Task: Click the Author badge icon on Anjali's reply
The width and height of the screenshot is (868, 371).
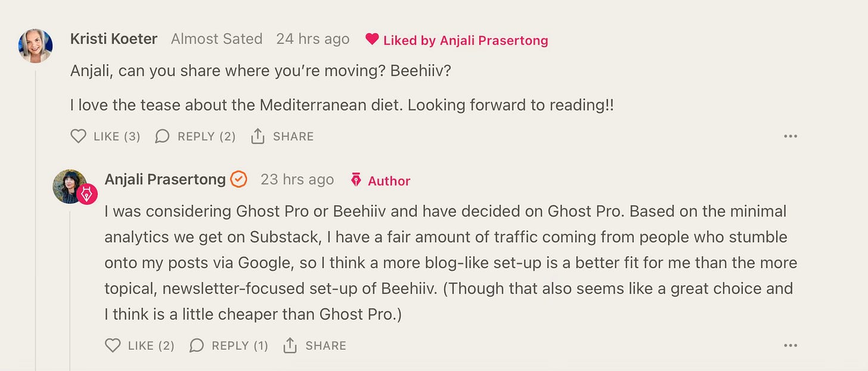Action: (356, 180)
